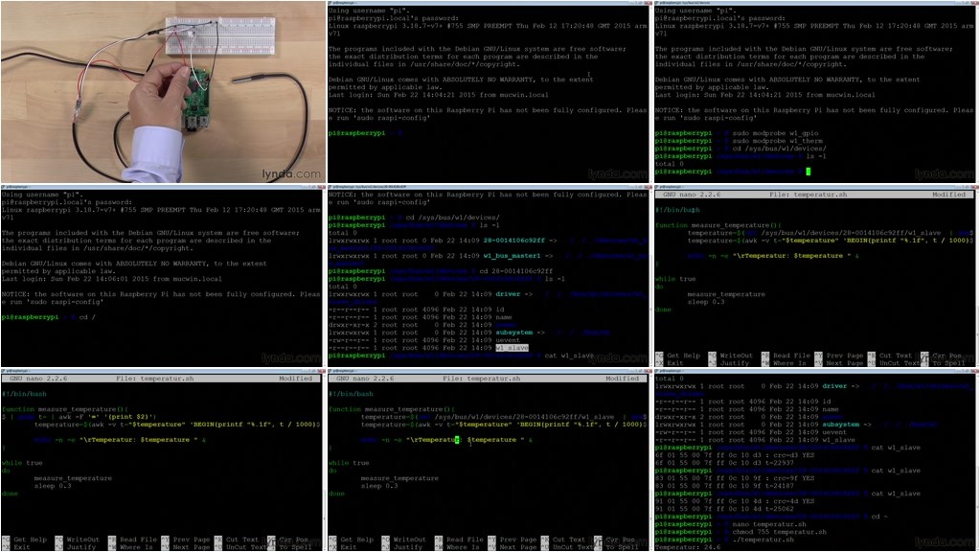The height and width of the screenshot is (552, 980).
Task: Click the 't=24187' reading
Action: click(x=776, y=486)
